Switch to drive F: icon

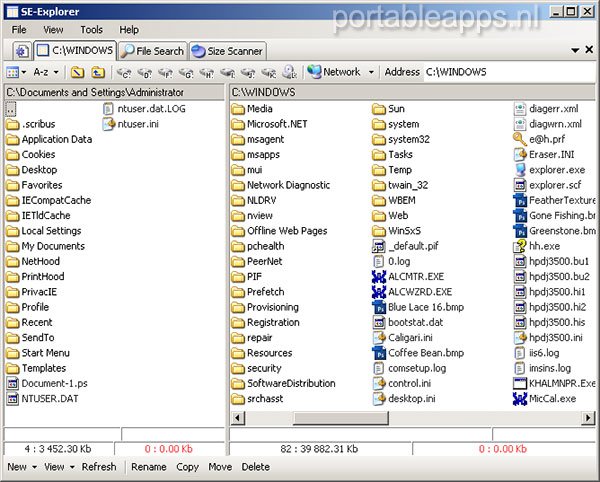pos(165,72)
